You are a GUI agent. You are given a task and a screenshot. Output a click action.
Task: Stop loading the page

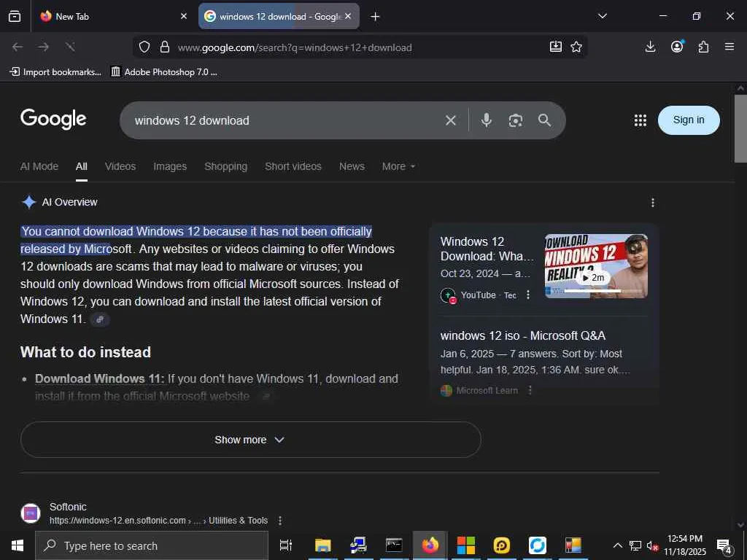(70, 47)
